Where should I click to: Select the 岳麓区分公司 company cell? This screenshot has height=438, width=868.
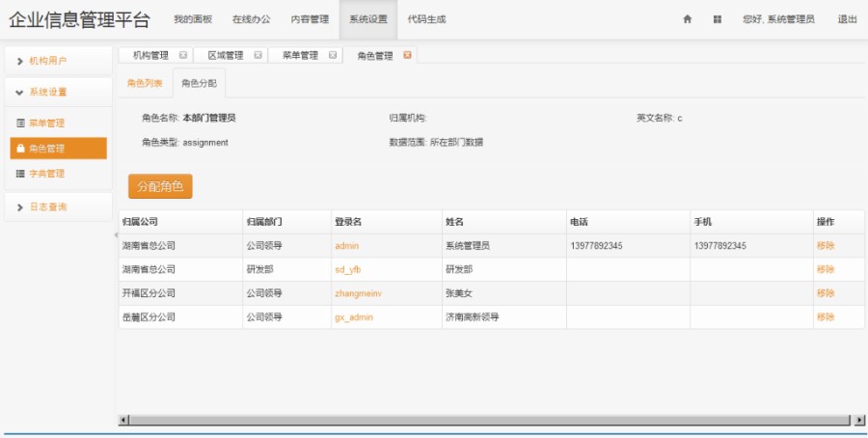pos(180,317)
